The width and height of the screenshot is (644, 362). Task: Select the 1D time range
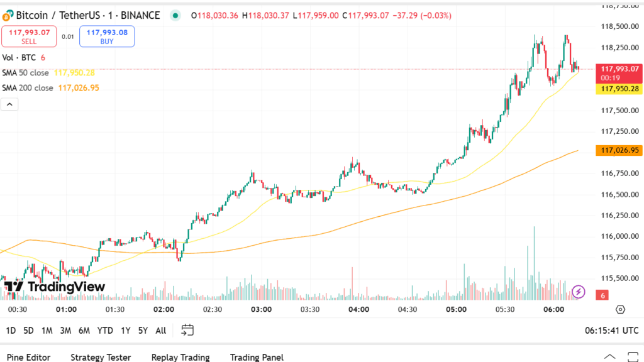pyautogui.click(x=11, y=331)
